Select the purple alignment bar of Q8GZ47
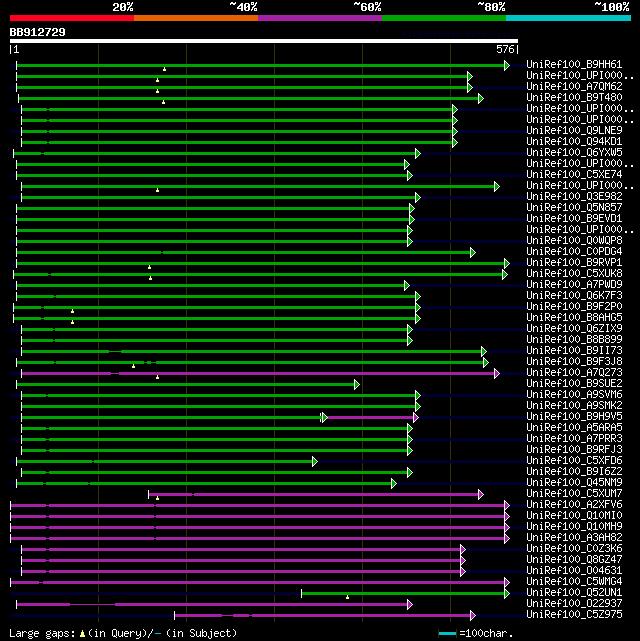 [x=241, y=560]
